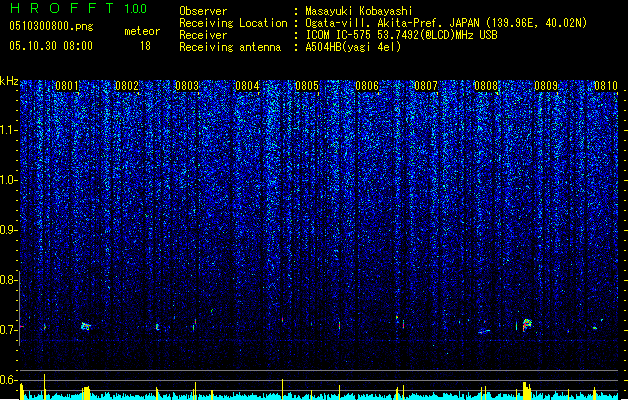The image size is (629, 400).
Task: Click the 1.1 frequency axis label
Action: [x=8, y=130]
